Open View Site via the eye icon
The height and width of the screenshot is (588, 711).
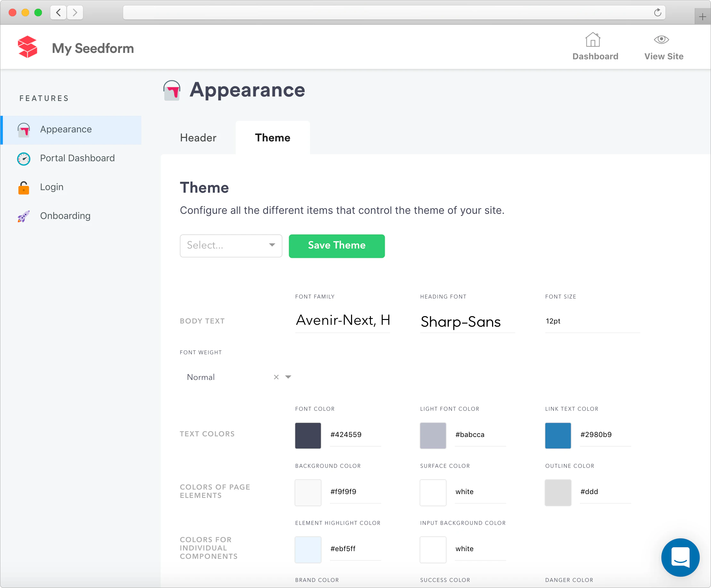coord(662,40)
